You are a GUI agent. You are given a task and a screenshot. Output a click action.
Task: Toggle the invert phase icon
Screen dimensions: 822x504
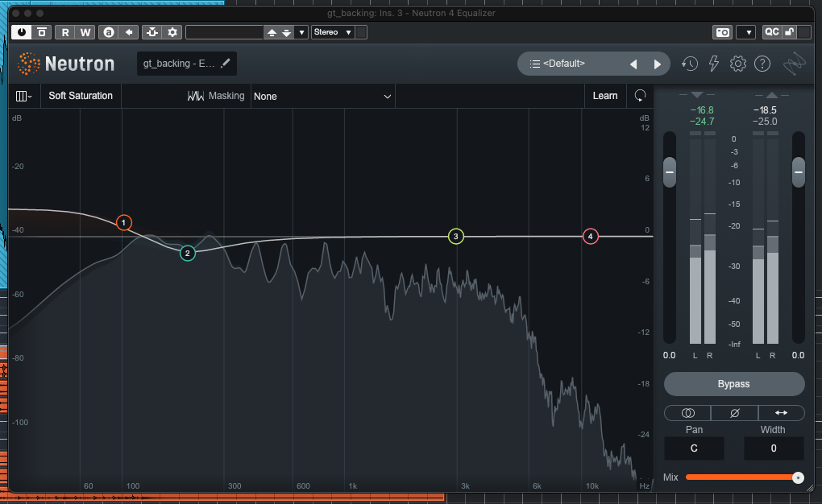(x=734, y=413)
